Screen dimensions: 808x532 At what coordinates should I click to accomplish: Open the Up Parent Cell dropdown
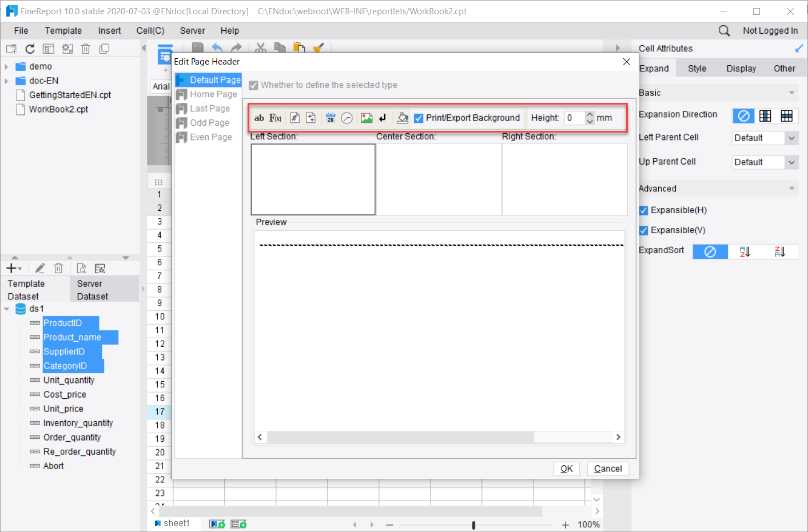click(x=792, y=162)
